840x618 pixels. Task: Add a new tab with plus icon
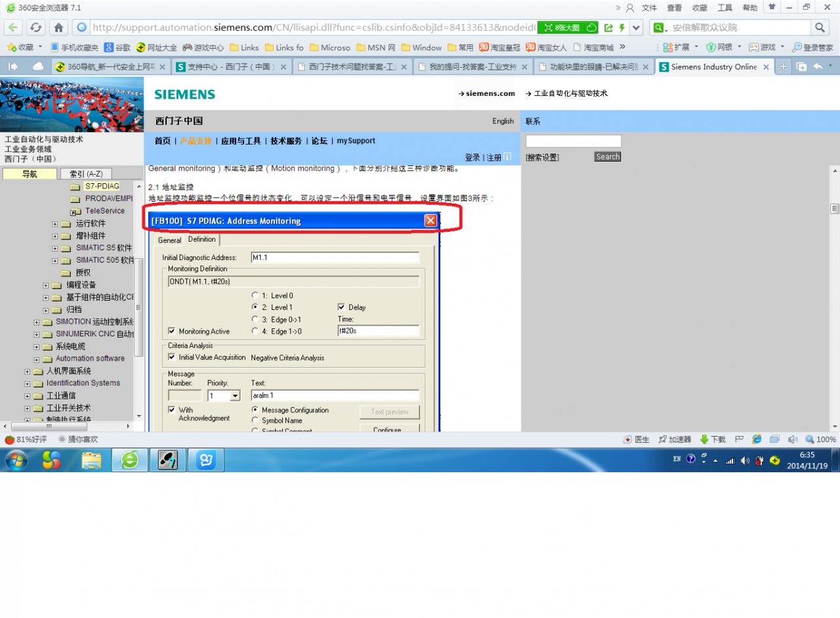pos(783,66)
